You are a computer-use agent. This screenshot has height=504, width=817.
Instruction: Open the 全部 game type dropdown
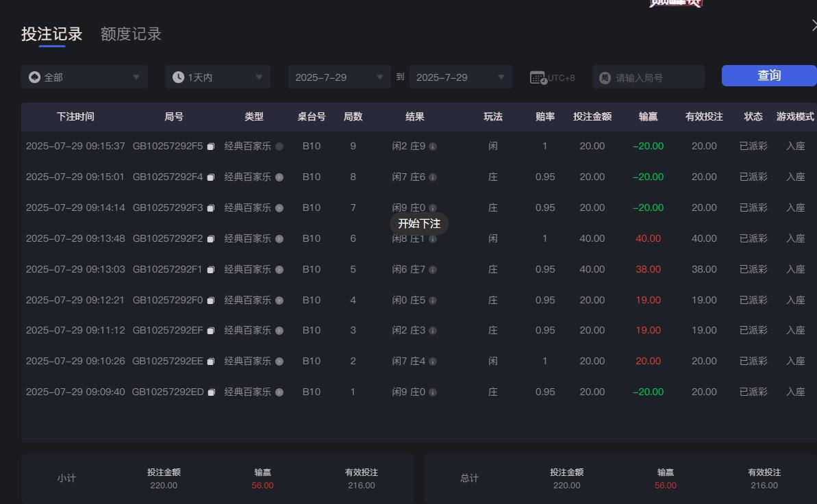(84, 77)
